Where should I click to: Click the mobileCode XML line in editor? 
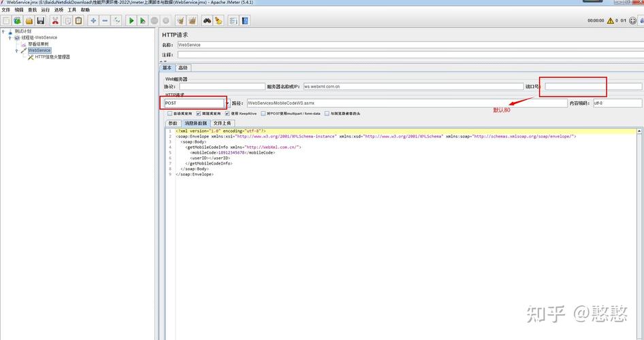pos(232,152)
